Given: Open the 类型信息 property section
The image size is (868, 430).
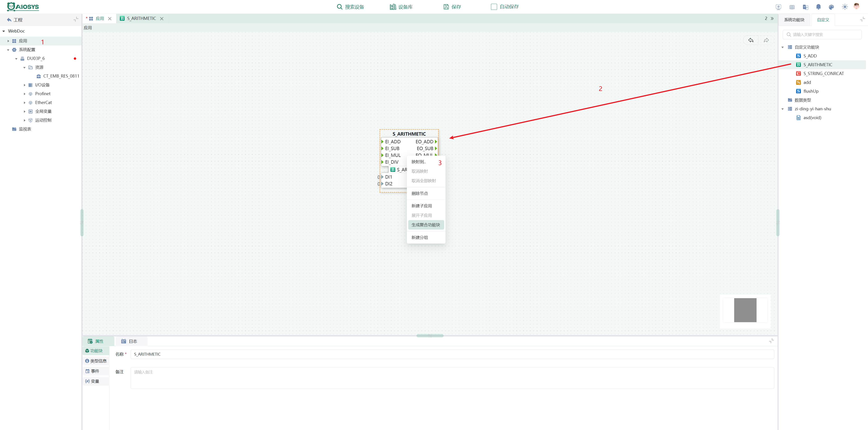Looking at the screenshot, I should point(96,361).
